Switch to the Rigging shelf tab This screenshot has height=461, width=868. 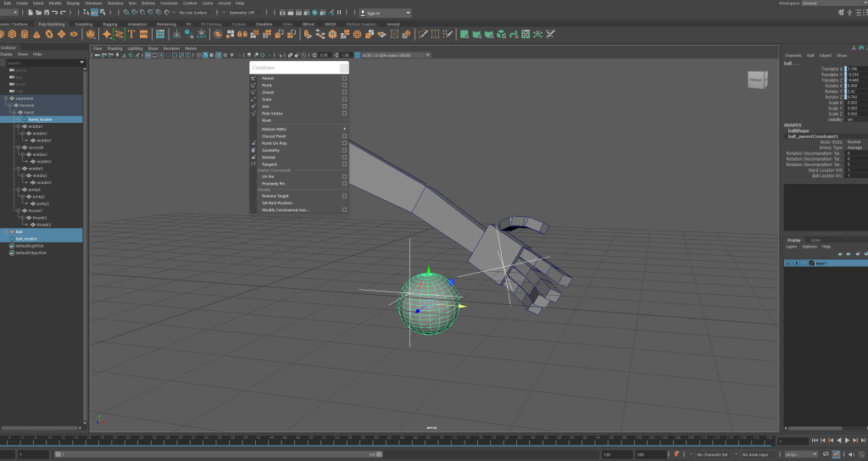110,25
